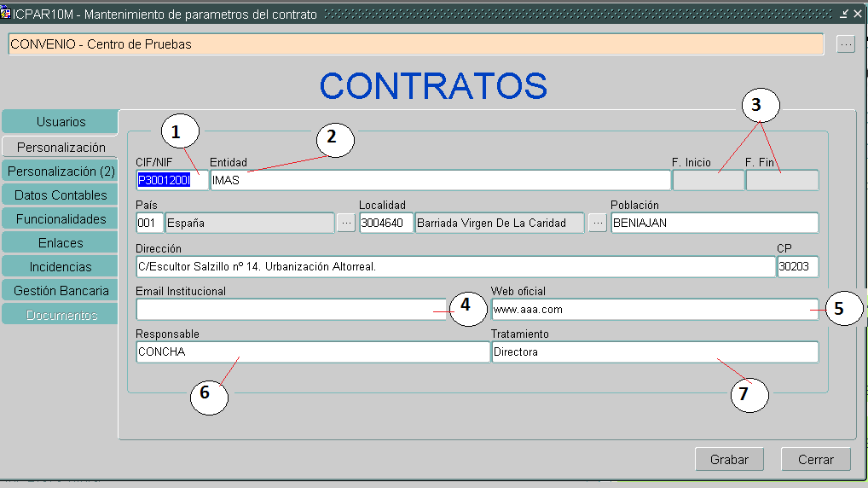Switch to Personalización (2) tab
This screenshot has width=868, height=488.
pyautogui.click(x=61, y=171)
